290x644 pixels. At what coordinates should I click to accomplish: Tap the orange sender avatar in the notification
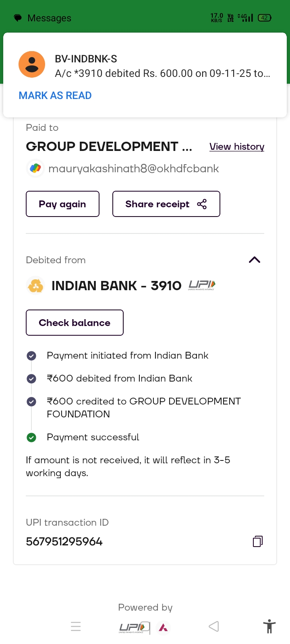pyautogui.click(x=32, y=64)
